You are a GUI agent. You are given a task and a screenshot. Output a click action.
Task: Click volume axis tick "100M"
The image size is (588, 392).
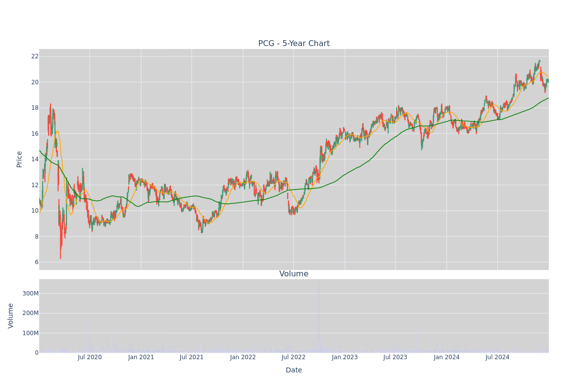pos(30,333)
